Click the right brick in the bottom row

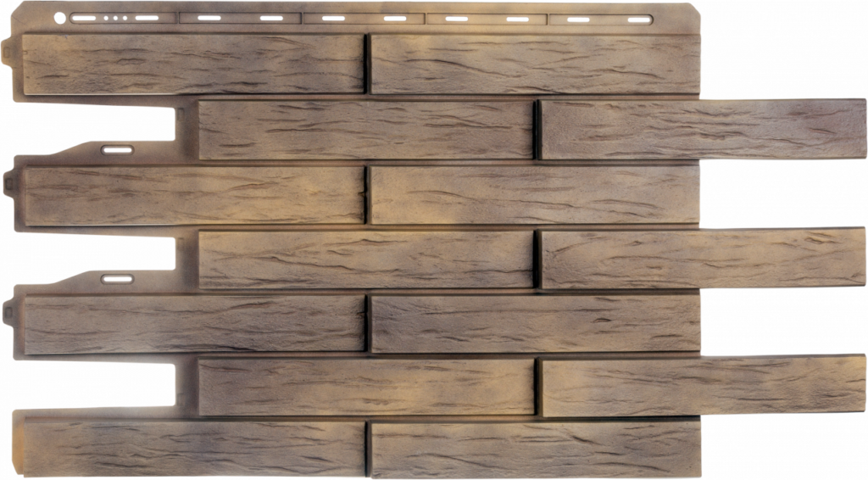(536, 449)
